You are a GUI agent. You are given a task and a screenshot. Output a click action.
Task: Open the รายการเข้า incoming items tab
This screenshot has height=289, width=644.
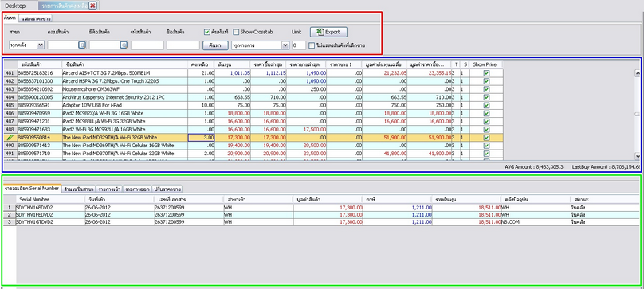[x=109, y=189]
